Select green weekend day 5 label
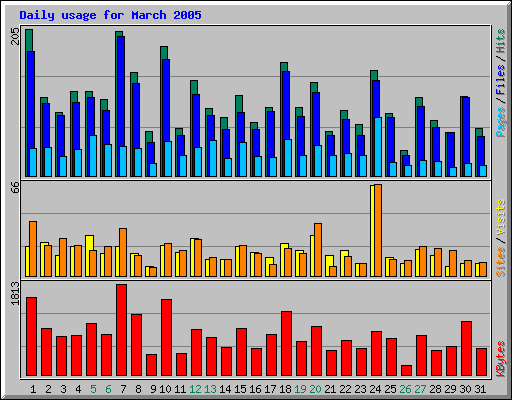Image resolution: width=512 pixels, height=400 pixels. pyautogui.click(x=93, y=389)
